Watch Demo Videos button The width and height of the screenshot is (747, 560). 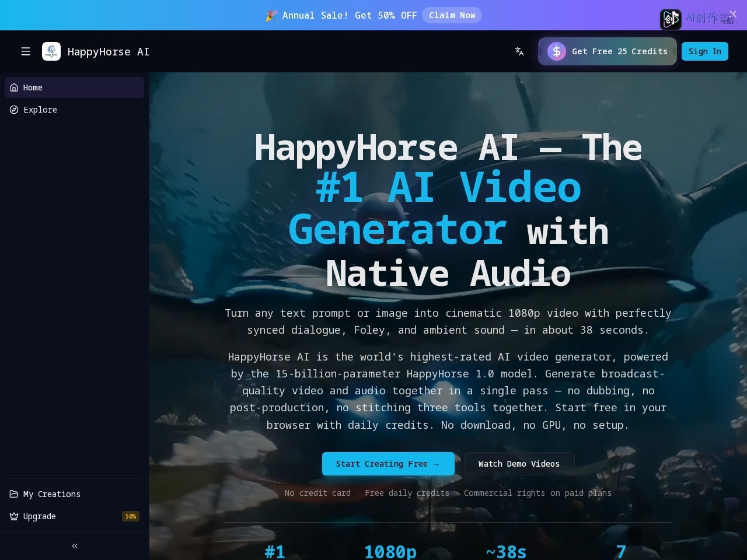click(519, 464)
